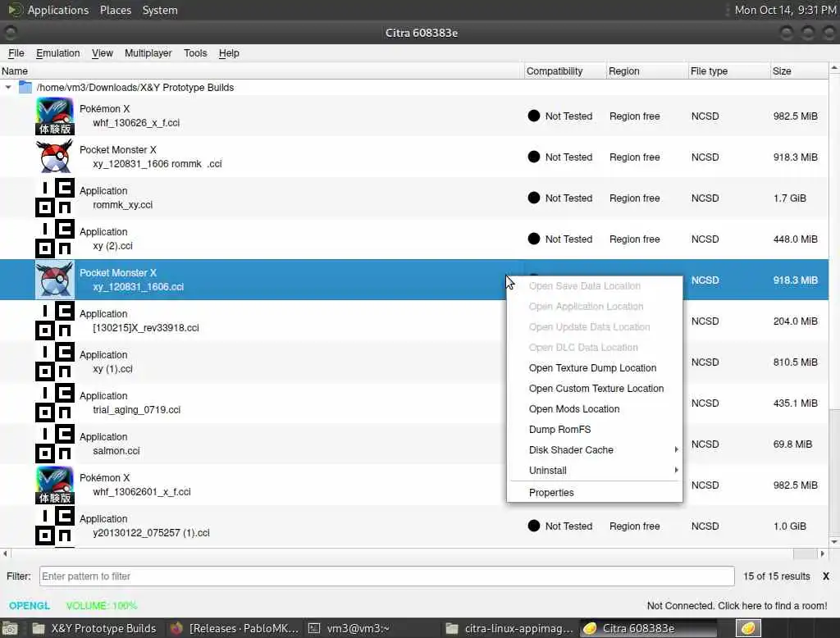
Task: Click the workspace switcher lemon icon at taskbar right
Action: tap(748, 628)
